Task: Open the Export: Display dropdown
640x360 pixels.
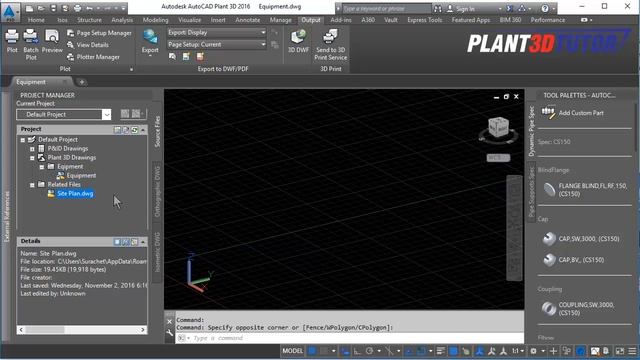Action: coord(217,32)
